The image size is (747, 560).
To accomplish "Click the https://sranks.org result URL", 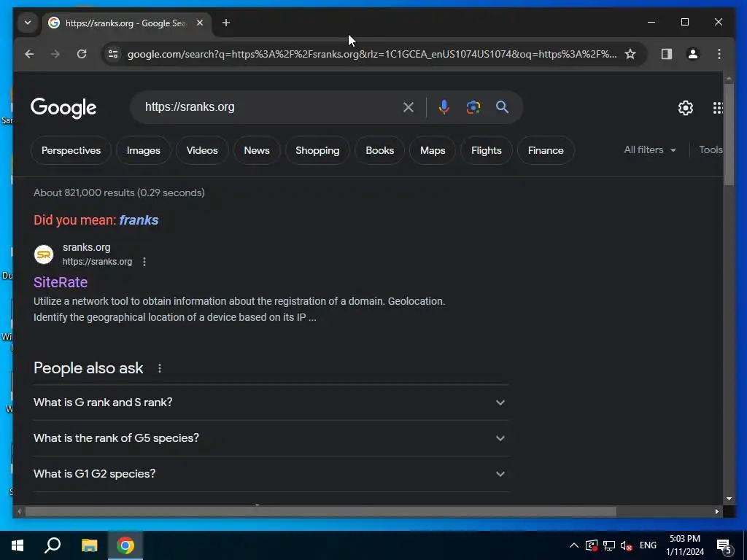I will (97, 262).
